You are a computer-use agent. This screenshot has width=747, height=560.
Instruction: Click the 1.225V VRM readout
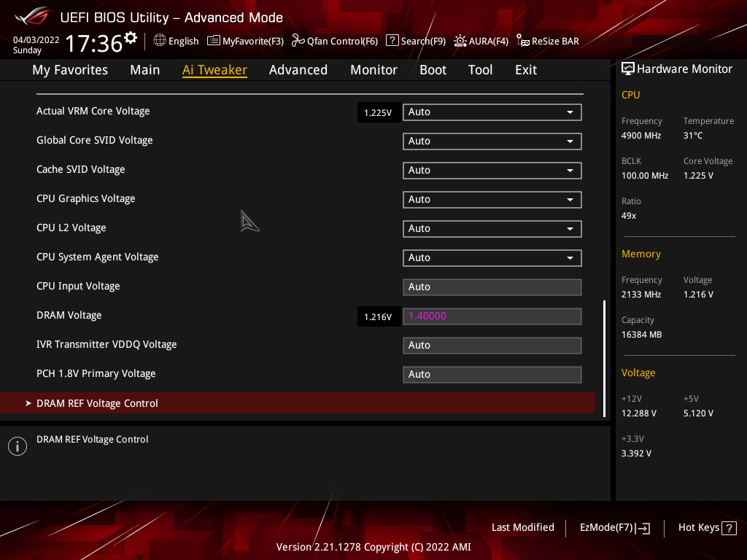pos(379,113)
